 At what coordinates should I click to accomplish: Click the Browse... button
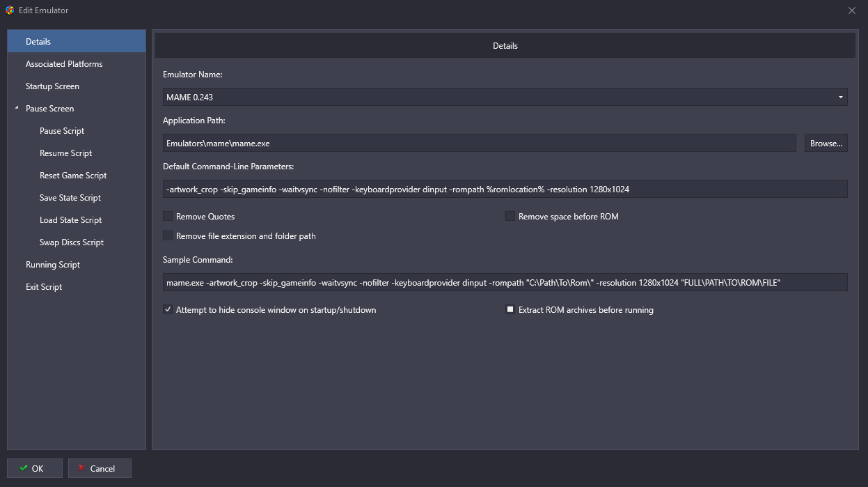tap(826, 143)
